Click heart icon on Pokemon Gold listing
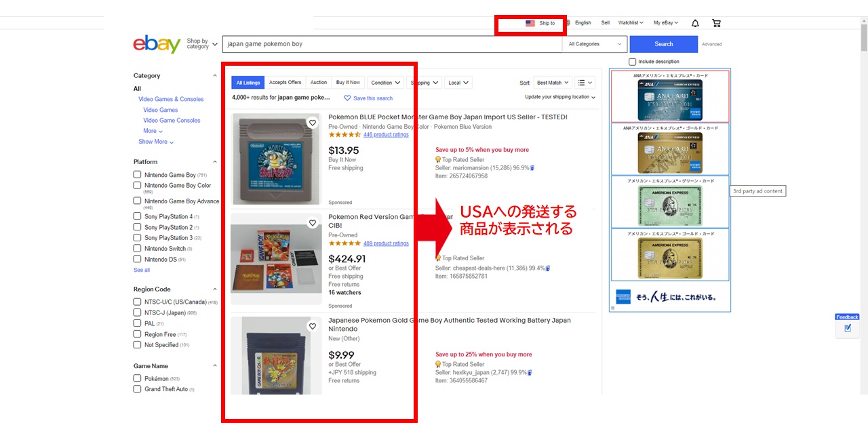 pos(313,326)
